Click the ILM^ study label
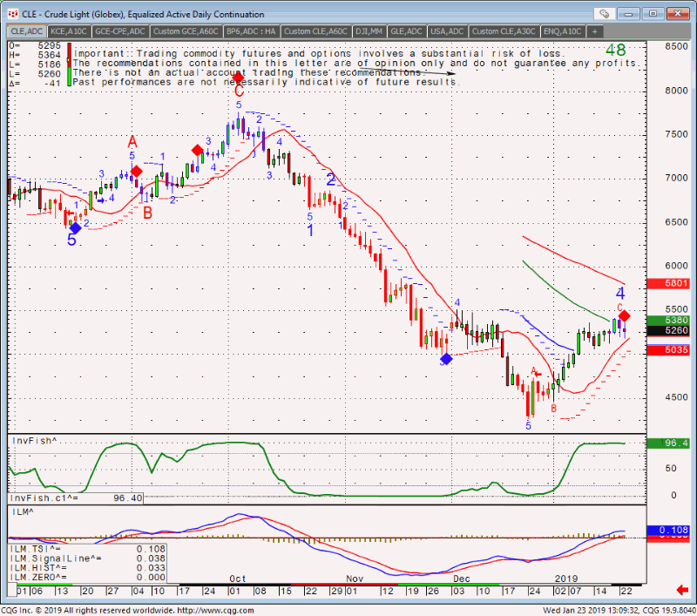 point(21,513)
